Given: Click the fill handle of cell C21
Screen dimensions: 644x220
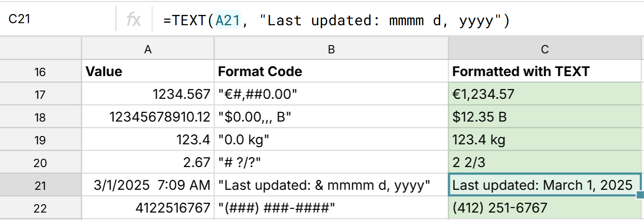Looking at the screenshot, I should coord(640,195).
